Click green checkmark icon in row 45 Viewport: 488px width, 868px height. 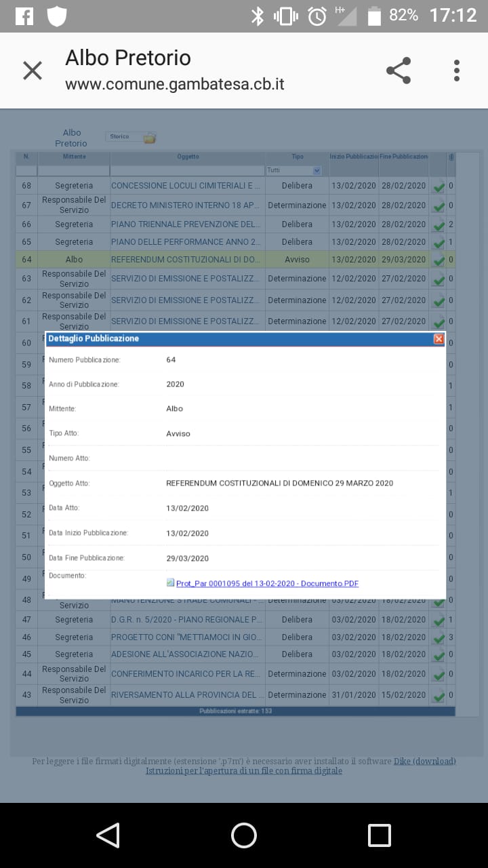439,655
